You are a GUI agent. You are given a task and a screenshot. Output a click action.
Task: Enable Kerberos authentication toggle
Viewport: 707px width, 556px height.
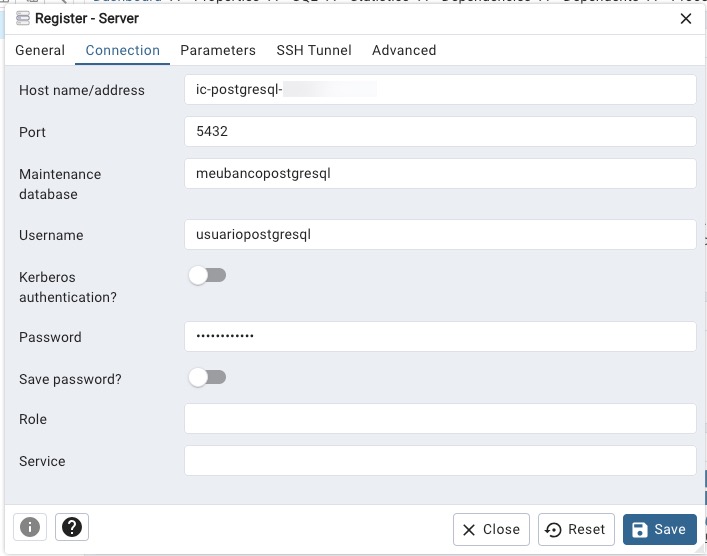207,276
